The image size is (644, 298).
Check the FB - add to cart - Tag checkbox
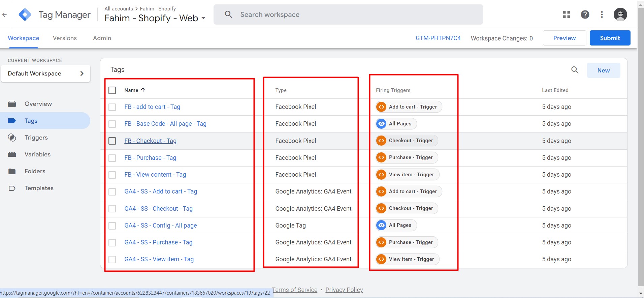pyautogui.click(x=112, y=107)
